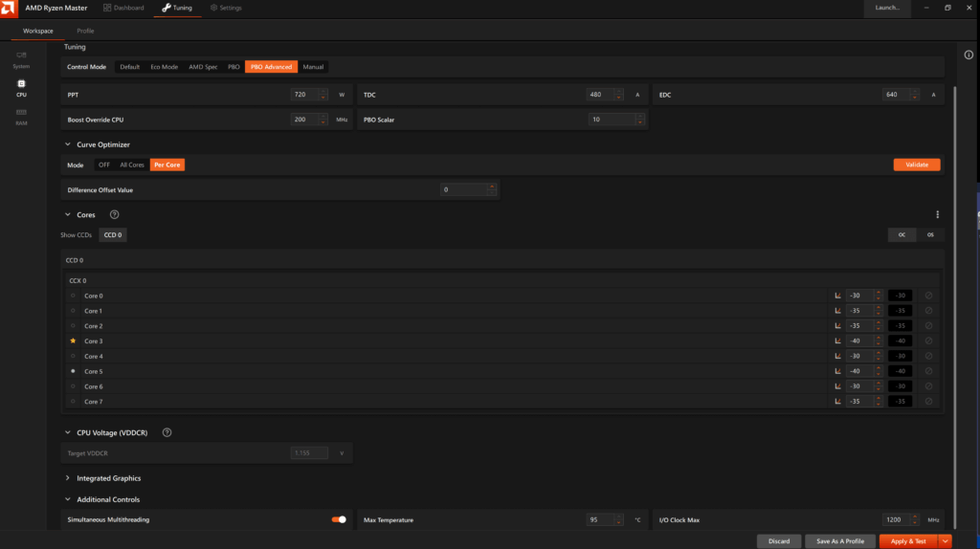Open the System sidebar section
The width and height of the screenshot is (980, 549).
point(21,60)
